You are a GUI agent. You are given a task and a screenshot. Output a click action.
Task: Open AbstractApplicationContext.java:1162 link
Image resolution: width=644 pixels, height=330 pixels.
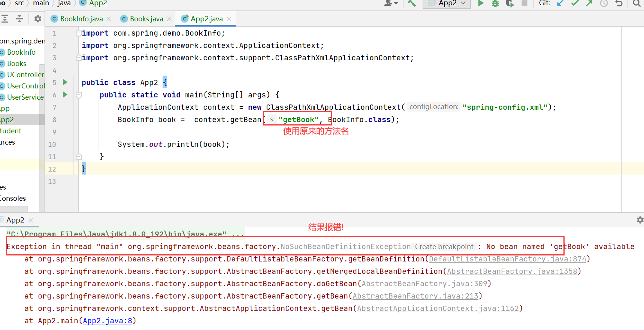438,308
